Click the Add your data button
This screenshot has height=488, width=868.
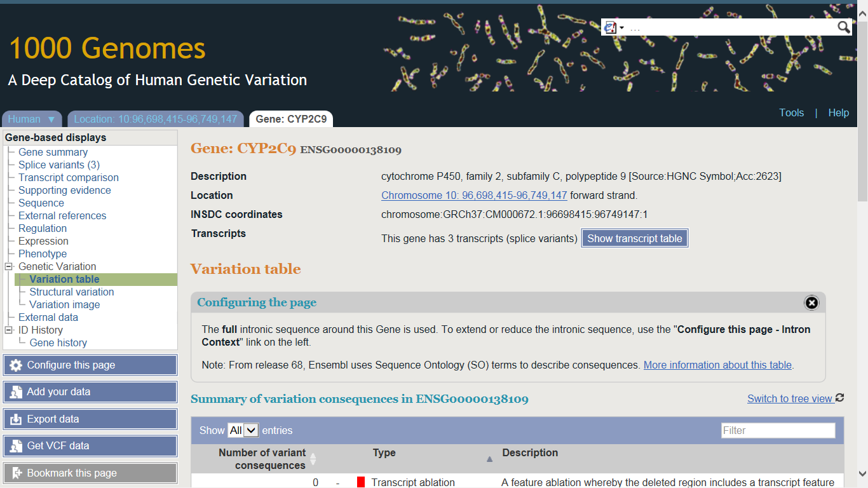coord(90,392)
